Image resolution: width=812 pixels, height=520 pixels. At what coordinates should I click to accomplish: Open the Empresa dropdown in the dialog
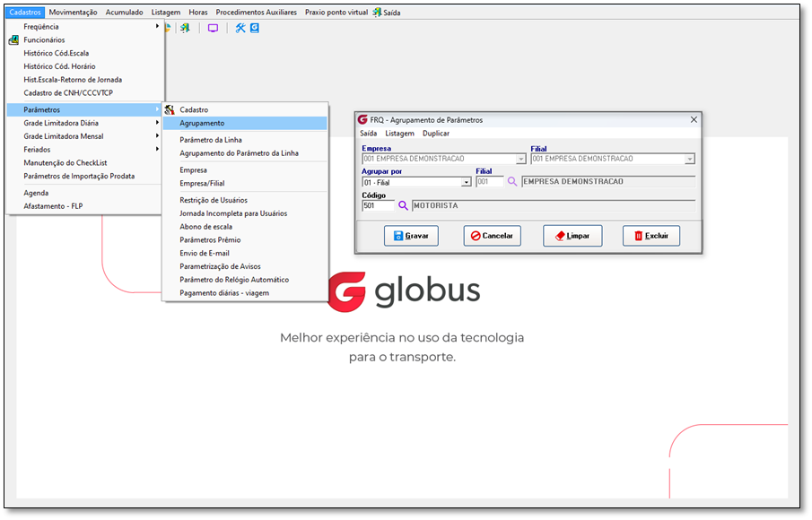click(x=521, y=159)
